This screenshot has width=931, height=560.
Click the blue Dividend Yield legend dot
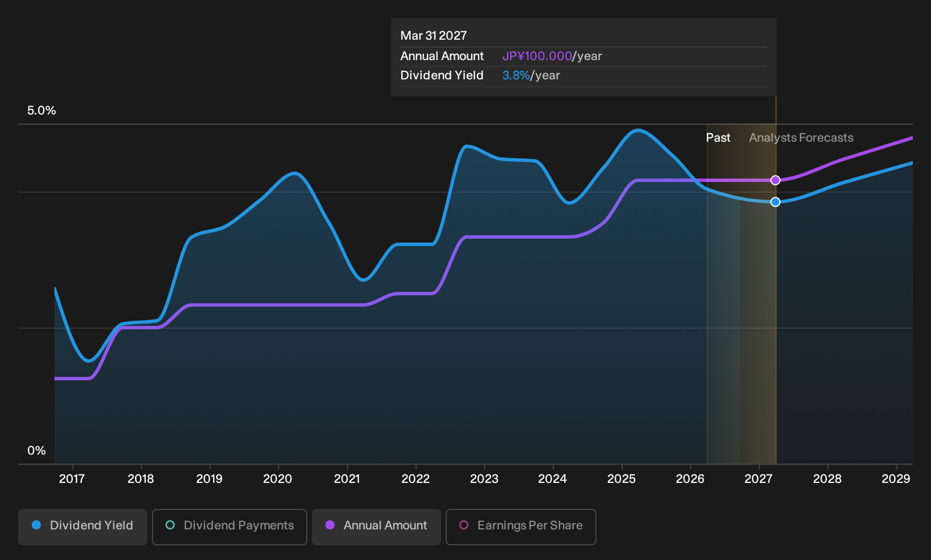point(36,525)
